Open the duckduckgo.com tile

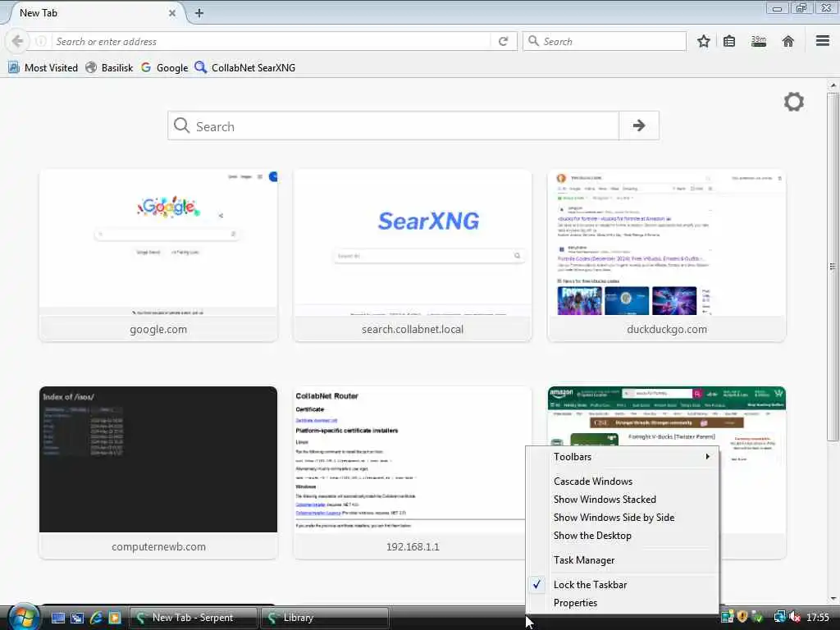[666, 256]
